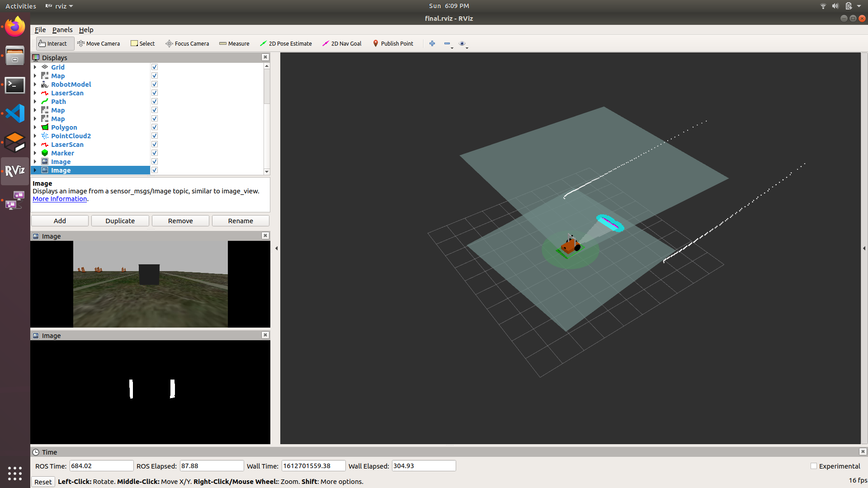Click the Focus Camera tool
Screen dimensions: 868x488
click(187, 43)
